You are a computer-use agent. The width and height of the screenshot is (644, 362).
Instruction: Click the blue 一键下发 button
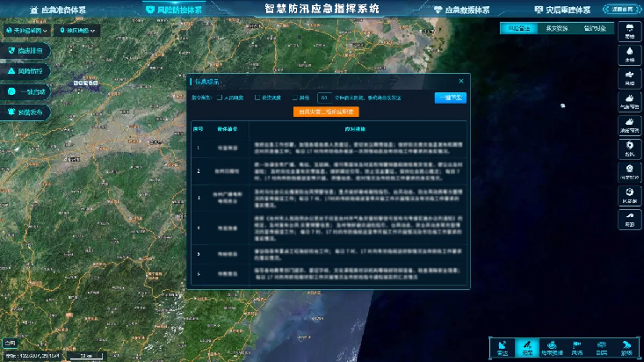(450, 98)
